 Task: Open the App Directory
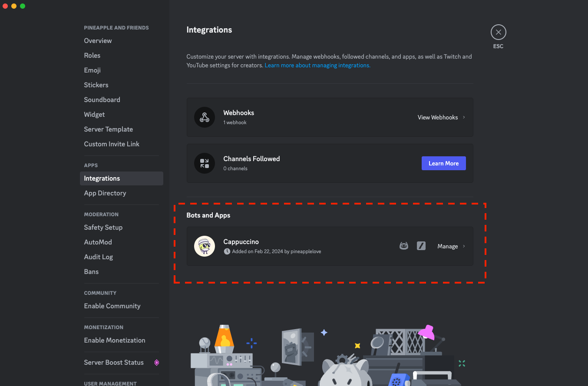(105, 193)
